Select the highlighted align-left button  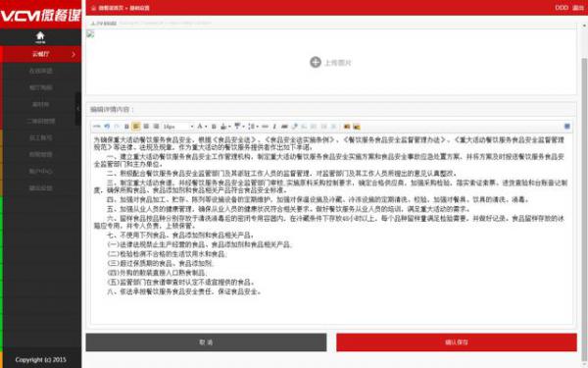click(x=136, y=127)
